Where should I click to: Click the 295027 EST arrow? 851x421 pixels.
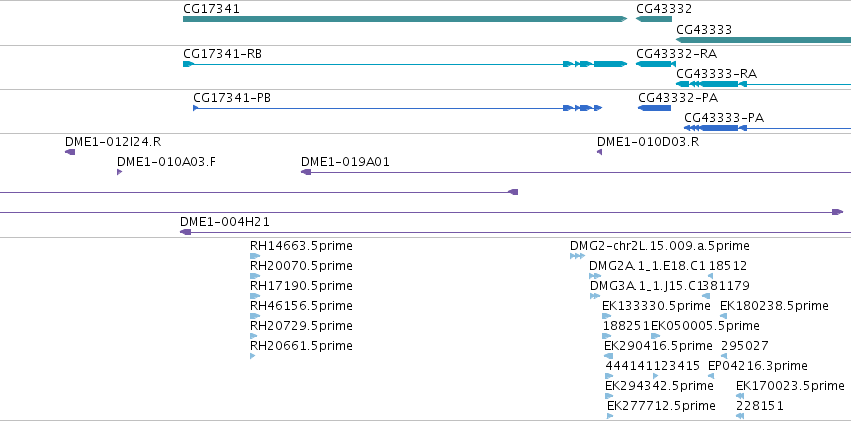[x=724, y=356]
